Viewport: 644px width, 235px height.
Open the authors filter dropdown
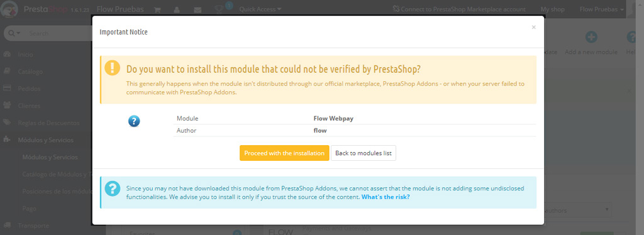pyautogui.click(x=577, y=210)
